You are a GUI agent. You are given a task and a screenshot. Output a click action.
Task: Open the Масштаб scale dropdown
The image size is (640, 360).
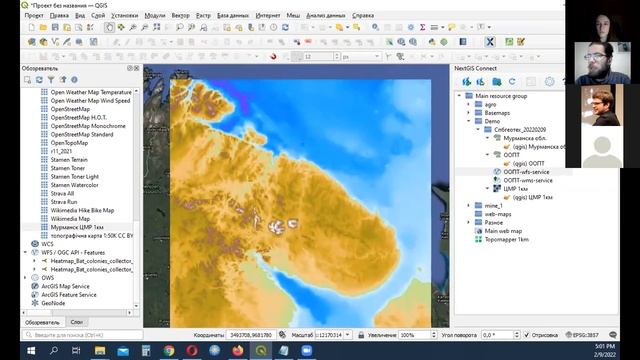[x=348, y=335]
